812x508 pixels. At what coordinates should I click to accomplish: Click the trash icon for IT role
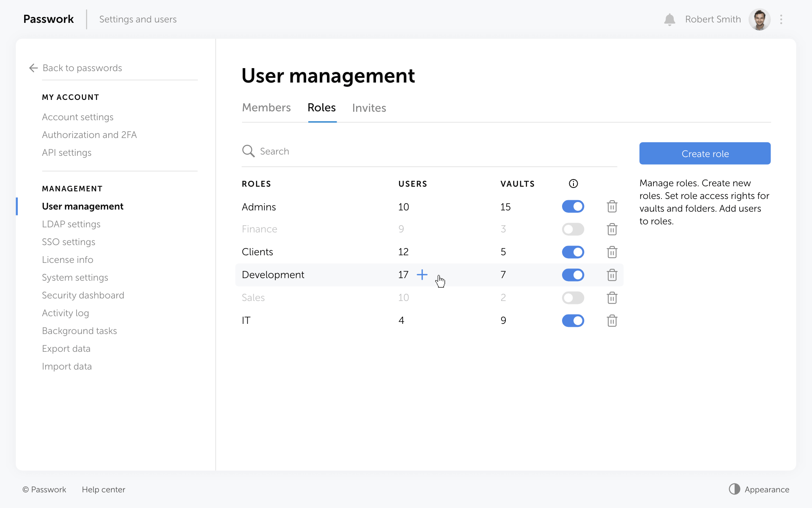pos(612,321)
